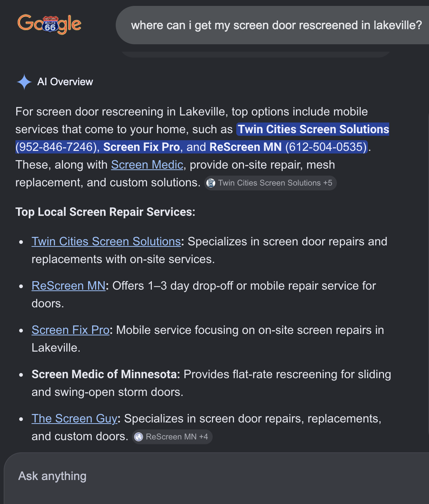
Task: Click the blue AI Overview sparkle icon
Action: [x=24, y=82]
